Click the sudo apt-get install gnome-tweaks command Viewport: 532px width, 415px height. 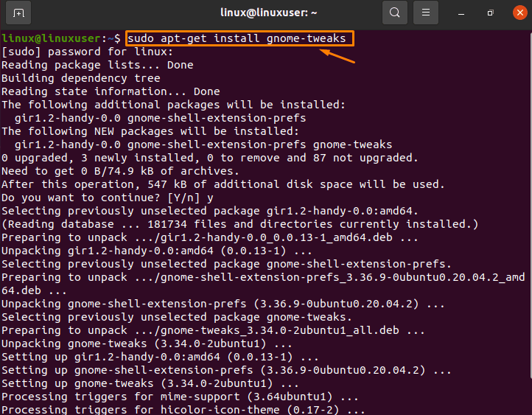tap(237, 38)
